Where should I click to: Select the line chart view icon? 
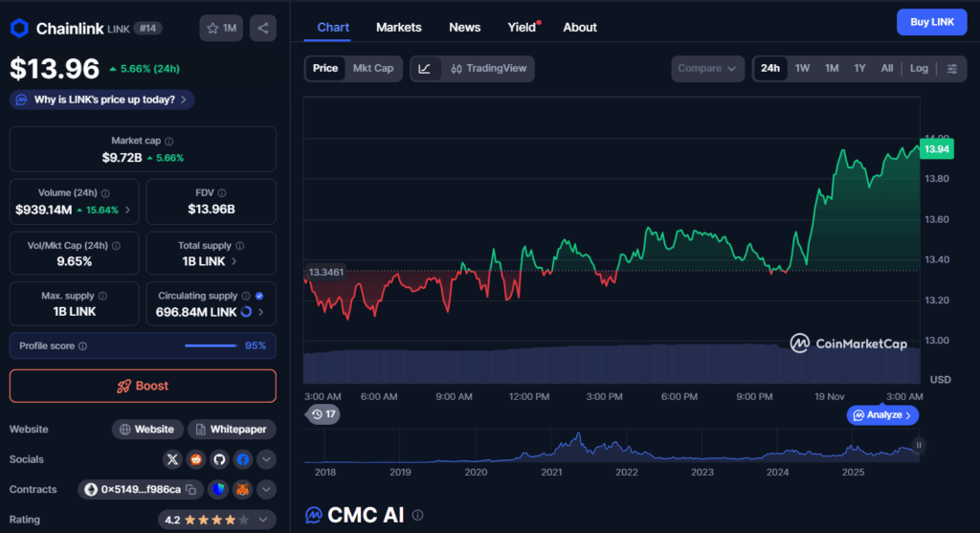tap(425, 69)
